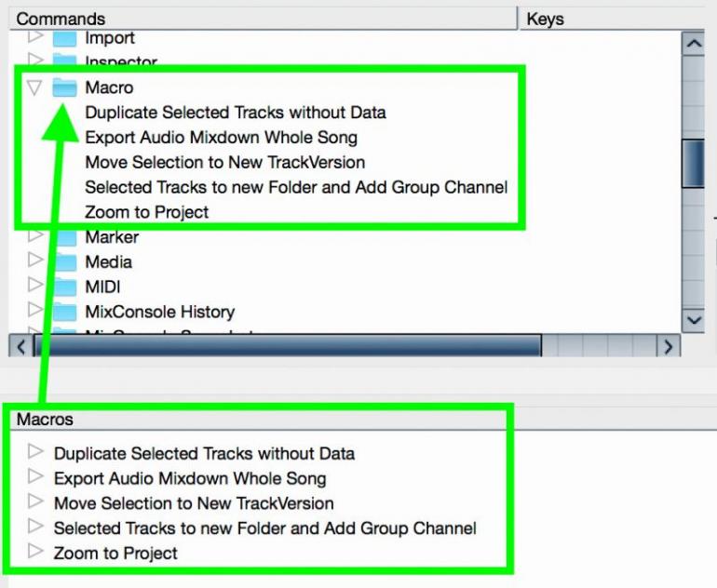Viewport: 717px width, 588px height.
Task: Click the Commands column header
Action: click(263, 19)
